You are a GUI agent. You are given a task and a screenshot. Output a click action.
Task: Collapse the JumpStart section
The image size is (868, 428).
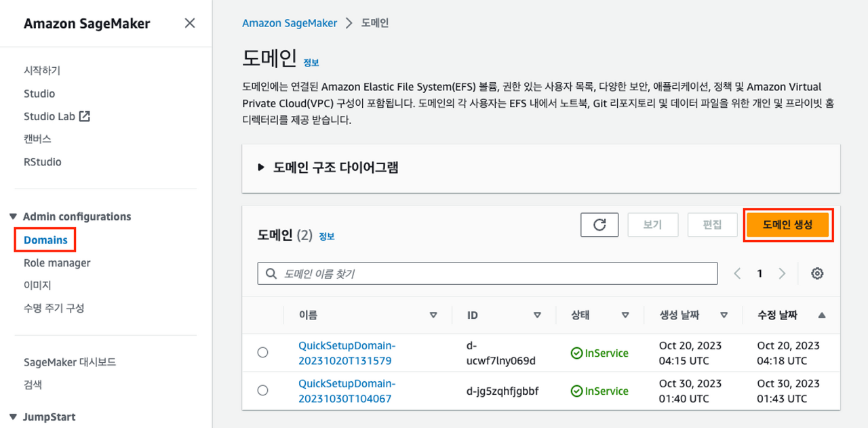[x=13, y=416]
